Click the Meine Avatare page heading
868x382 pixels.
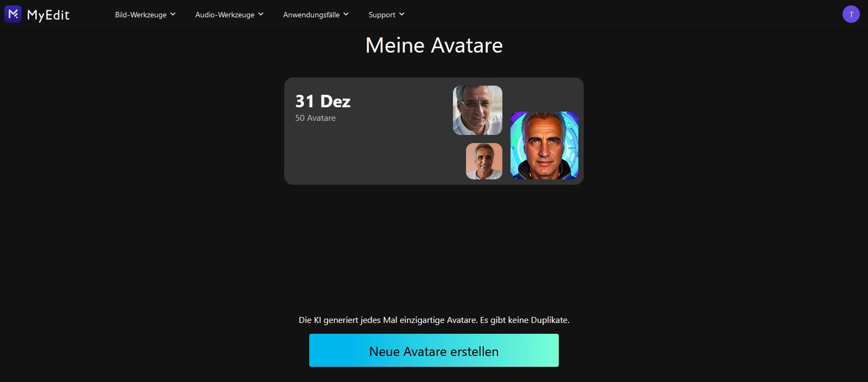(x=434, y=46)
